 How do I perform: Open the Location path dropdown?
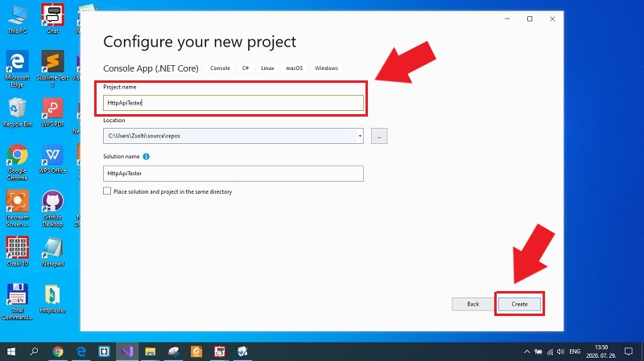360,136
